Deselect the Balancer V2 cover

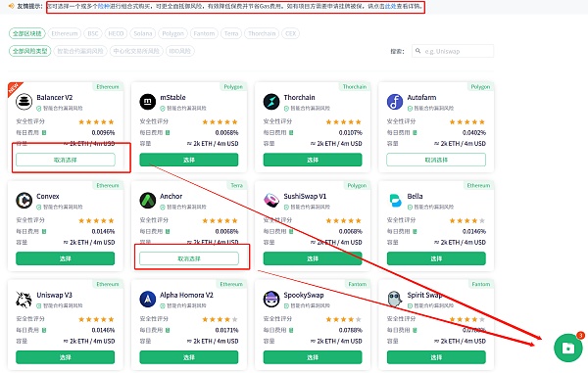(x=66, y=160)
